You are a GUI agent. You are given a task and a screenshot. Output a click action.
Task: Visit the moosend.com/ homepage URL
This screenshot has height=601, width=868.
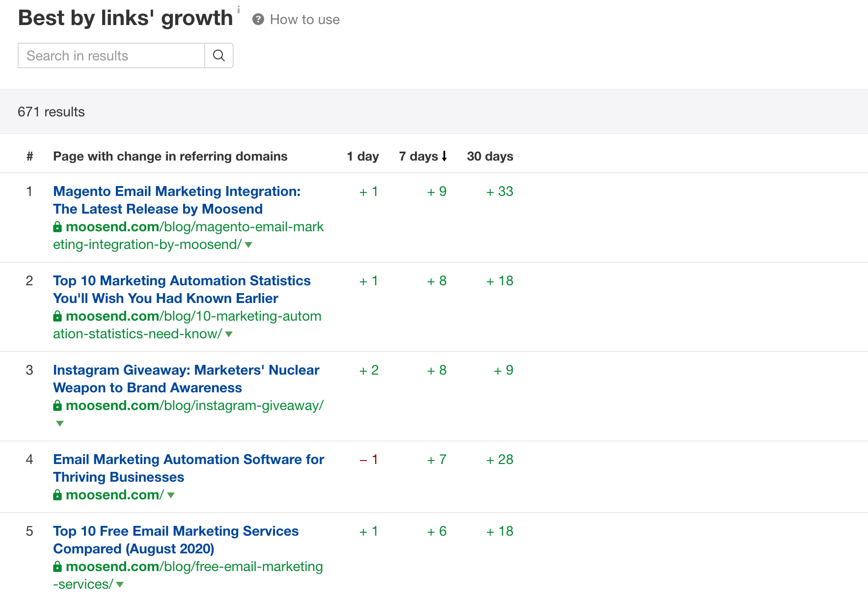[115, 494]
